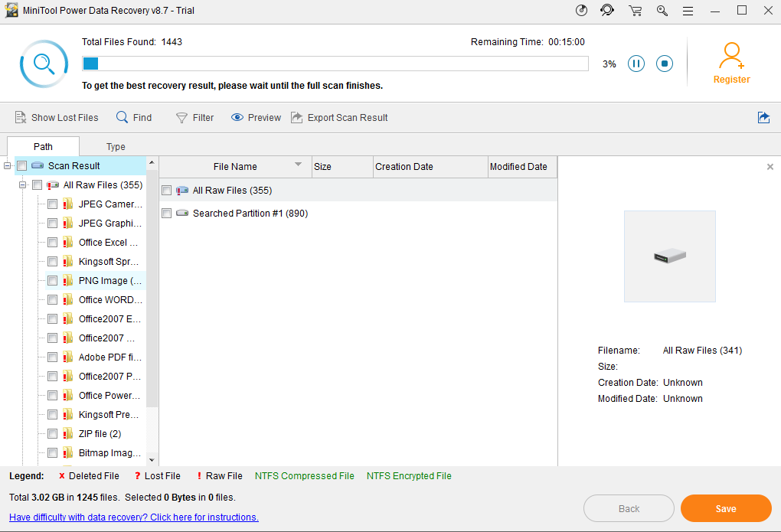Collapse the Scan Result tree node
Image resolution: width=781 pixels, height=532 pixels.
click(x=7, y=166)
